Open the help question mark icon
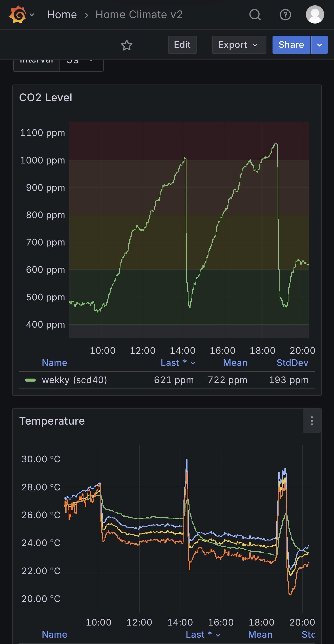The width and height of the screenshot is (334, 644). [x=285, y=15]
